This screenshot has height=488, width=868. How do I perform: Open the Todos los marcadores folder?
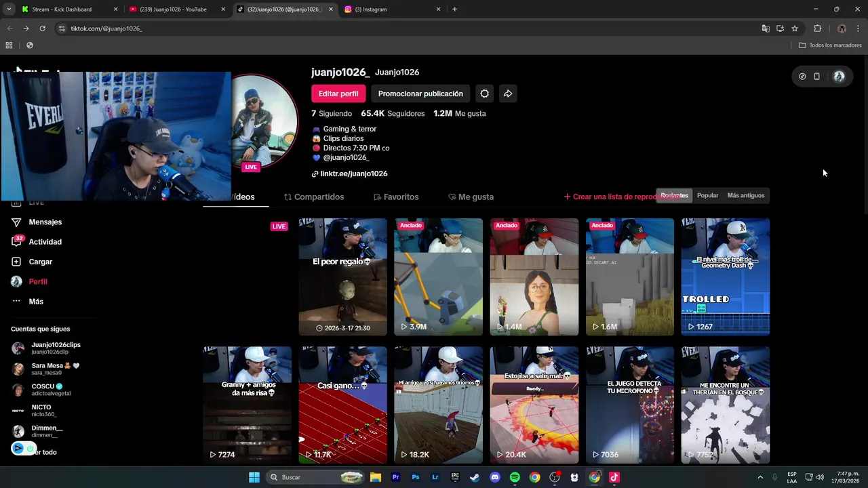pos(830,45)
